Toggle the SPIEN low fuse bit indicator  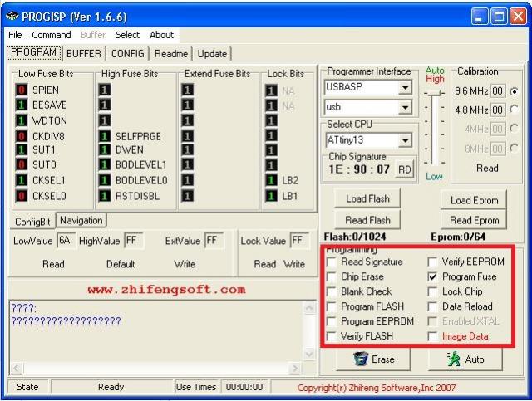[x=22, y=90]
